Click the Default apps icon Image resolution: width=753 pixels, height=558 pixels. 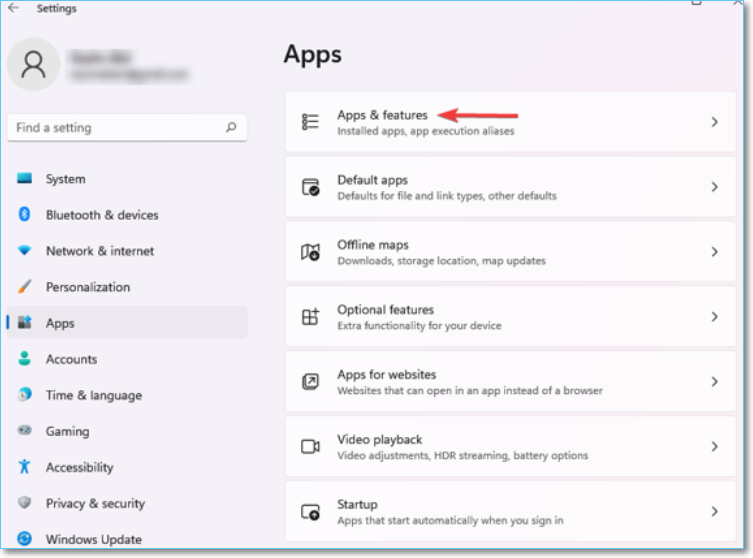tap(310, 187)
